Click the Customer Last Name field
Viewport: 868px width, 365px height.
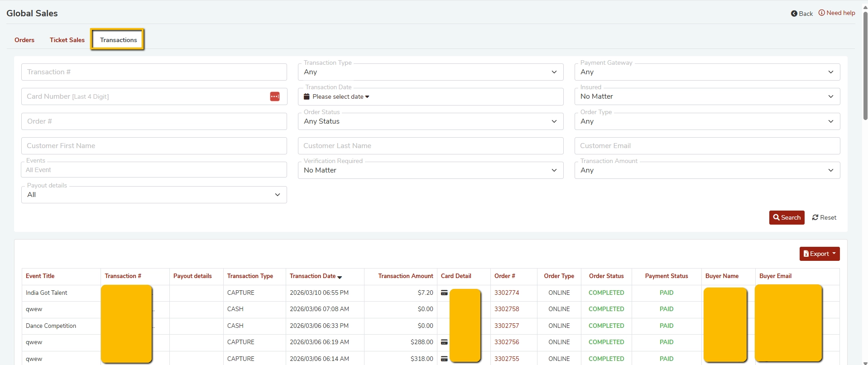pyautogui.click(x=431, y=146)
